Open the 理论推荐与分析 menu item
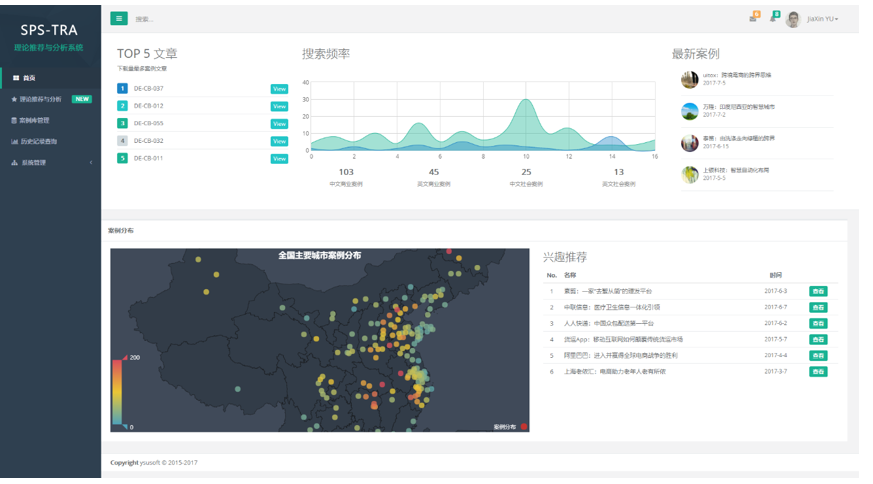The image size is (873, 484). (41, 99)
